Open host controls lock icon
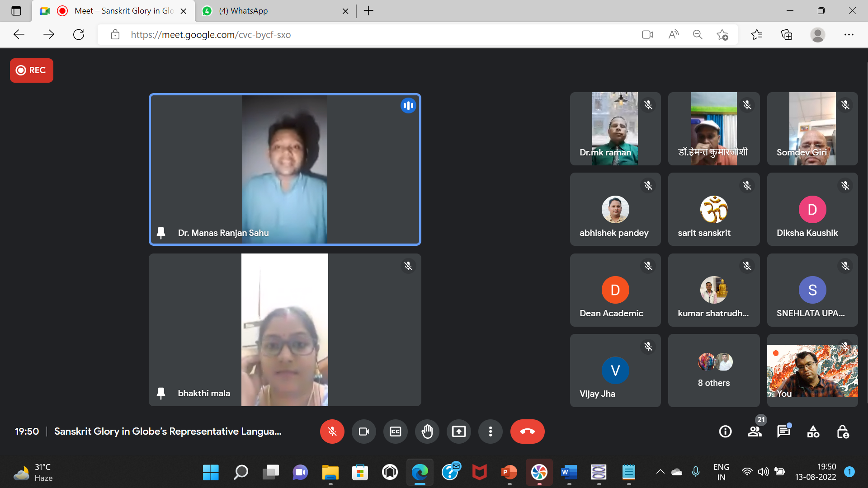Image resolution: width=868 pixels, height=488 pixels. [843, 432]
